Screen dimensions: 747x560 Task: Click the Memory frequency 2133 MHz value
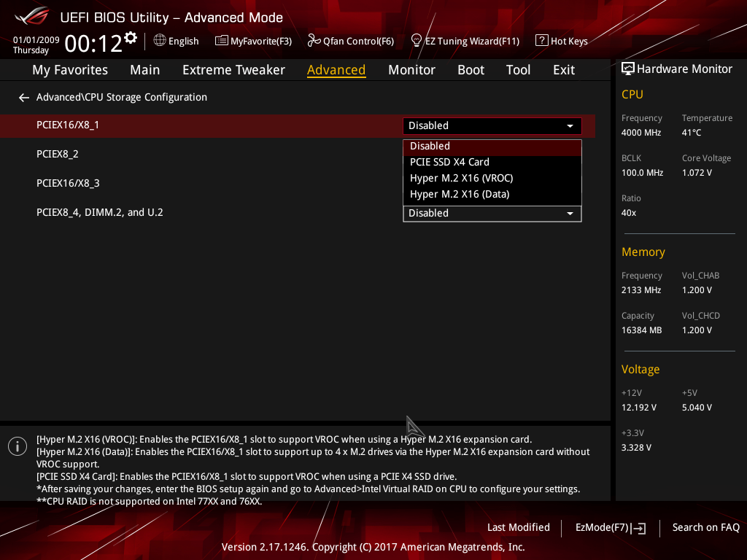coord(640,290)
